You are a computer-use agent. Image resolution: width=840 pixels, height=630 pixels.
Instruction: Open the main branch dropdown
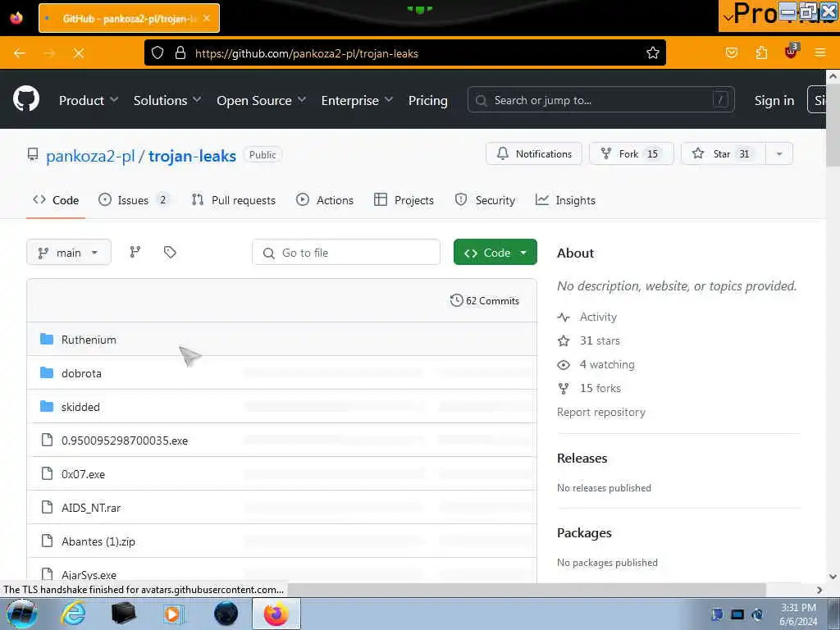[69, 253]
